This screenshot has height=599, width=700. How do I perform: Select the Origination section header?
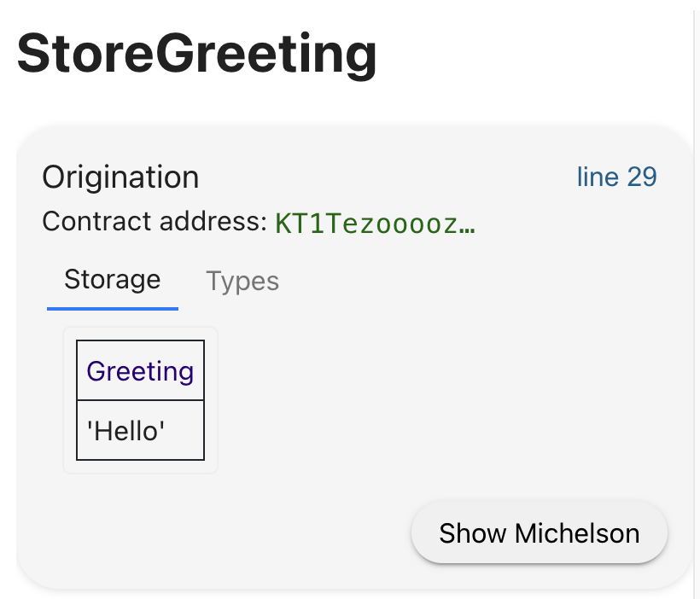(120, 177)
